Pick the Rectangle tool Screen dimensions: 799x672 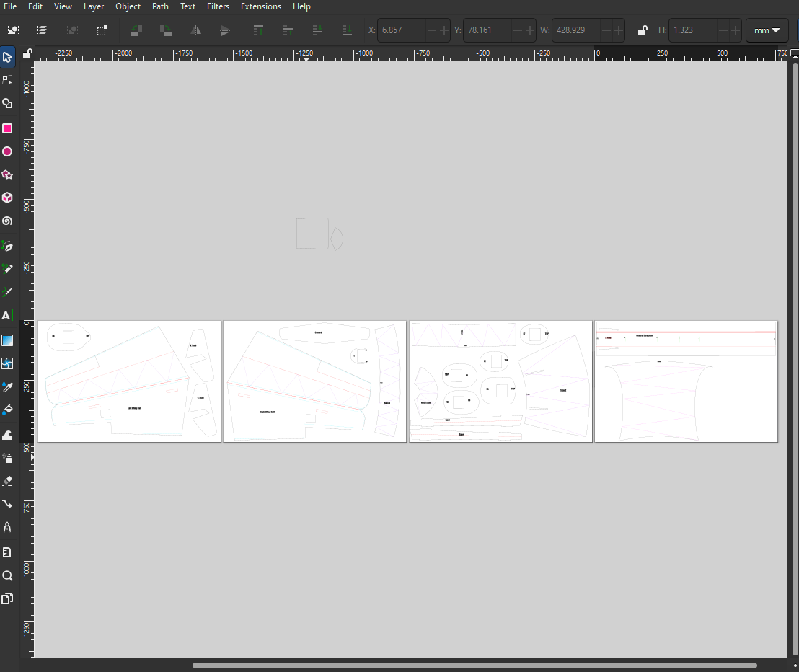pyautogui.click(x=7, y=128)
